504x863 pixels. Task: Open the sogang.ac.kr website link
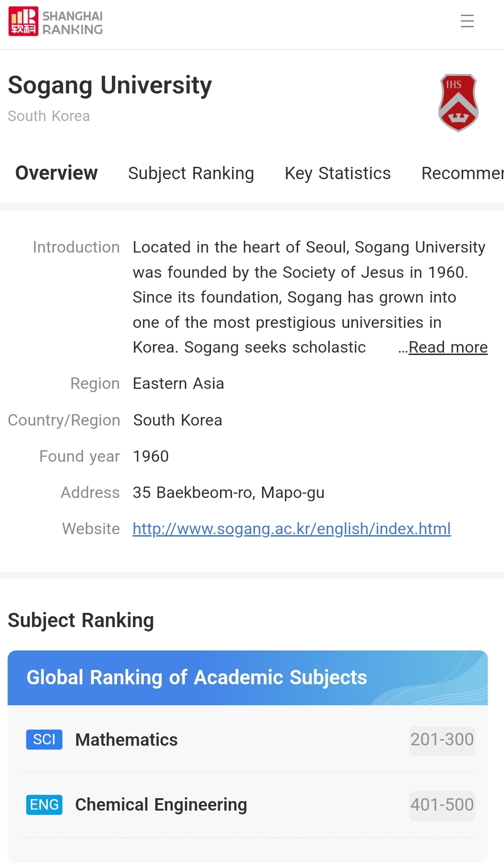click(x=292, y=528)
